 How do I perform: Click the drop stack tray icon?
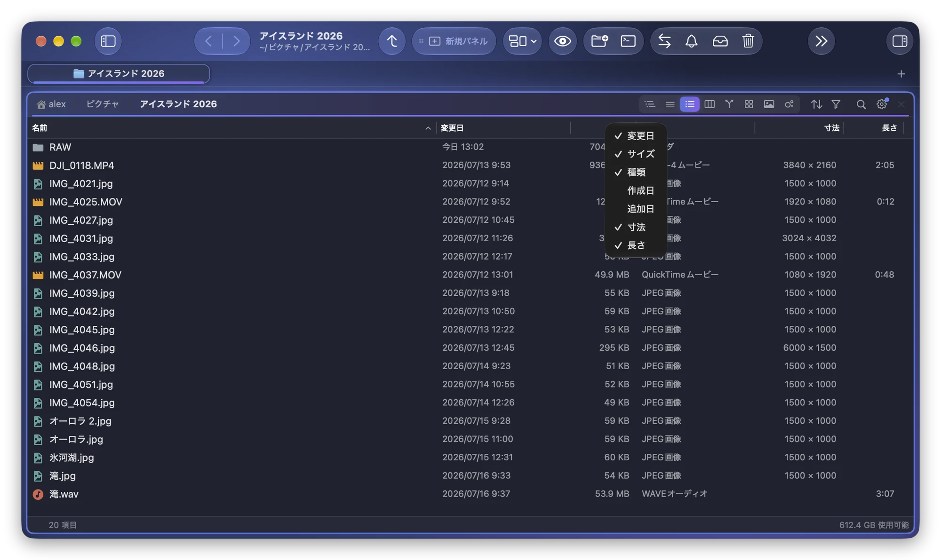pos(720,41)
